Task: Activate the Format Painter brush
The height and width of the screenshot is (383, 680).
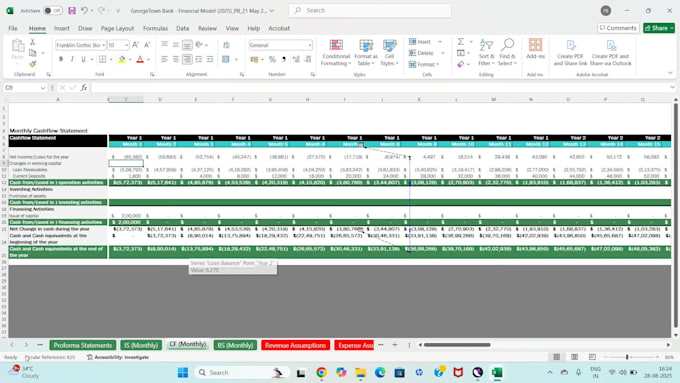Action: (x=33, y=64)
